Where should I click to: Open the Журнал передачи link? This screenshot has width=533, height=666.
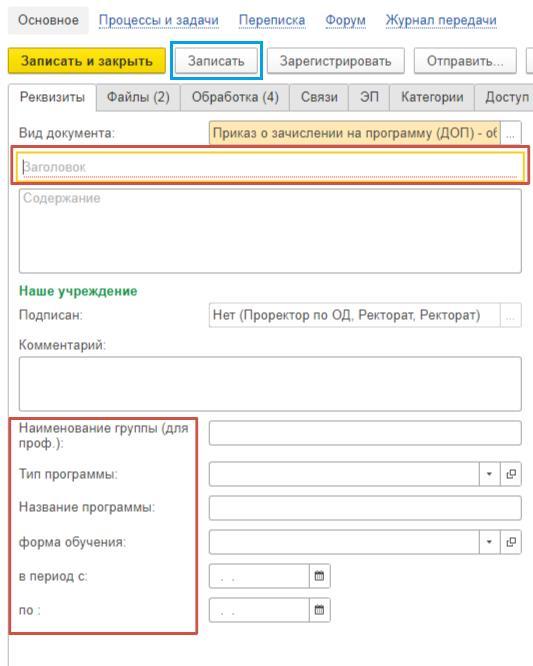[441, 20]
